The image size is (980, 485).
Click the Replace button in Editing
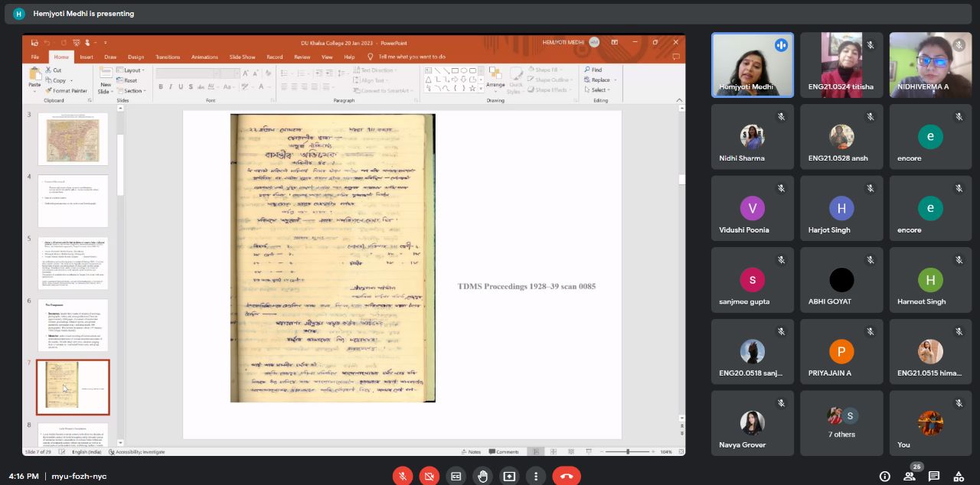[x=600, y=80]
